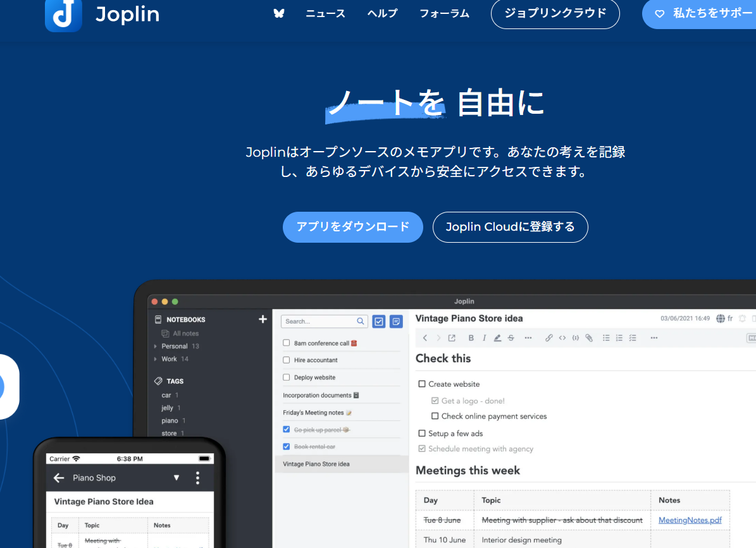
Task: Open the MeetingNotes.pdf link
Action: pyautogui.click(x=690, y=520)
